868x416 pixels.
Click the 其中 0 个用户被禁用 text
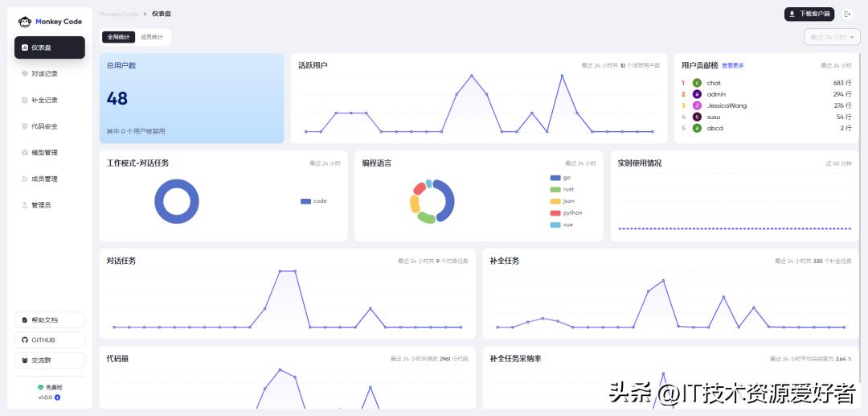[136, 132]
